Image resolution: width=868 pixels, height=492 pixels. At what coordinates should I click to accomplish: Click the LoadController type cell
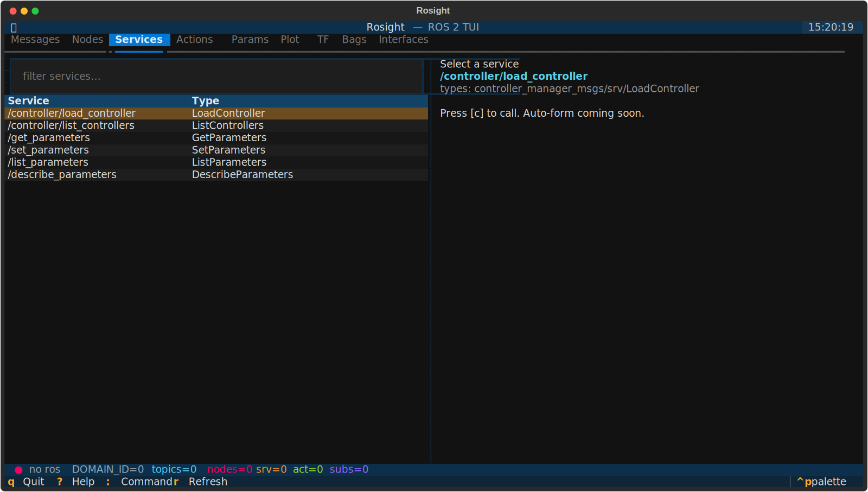(x=228, y=113)
